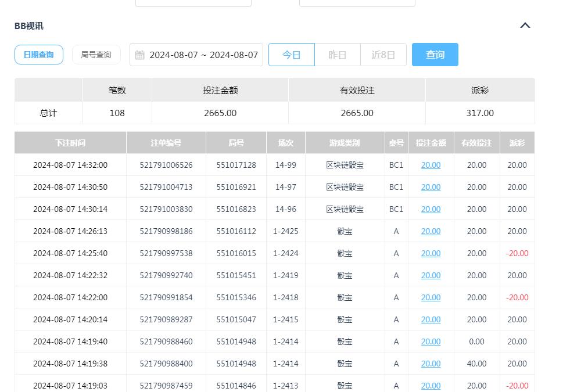Click 20.00 link in row 551016823

point(430,209)
